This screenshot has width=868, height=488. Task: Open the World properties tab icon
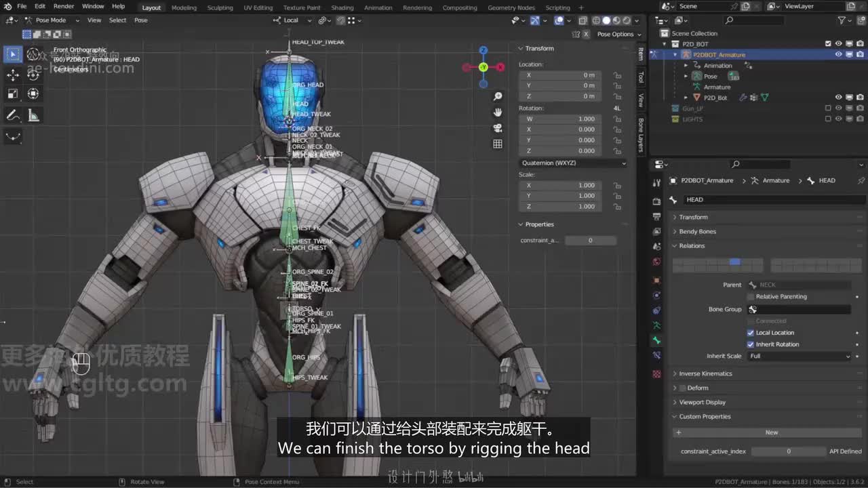(656, 262)
